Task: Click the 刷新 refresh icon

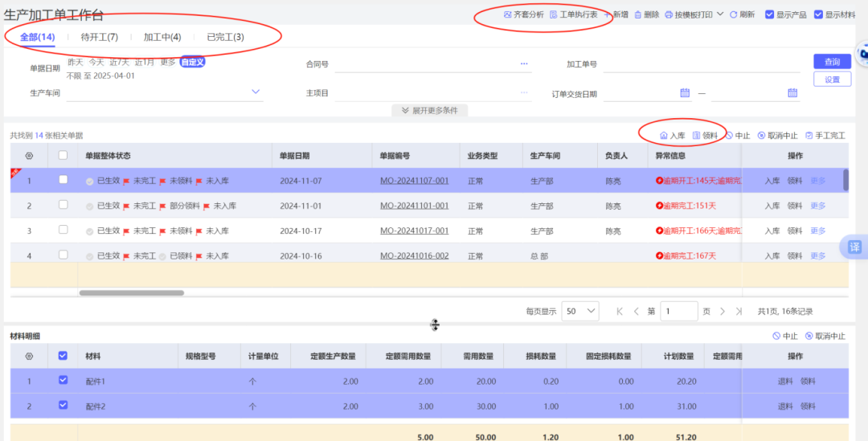Action: 734,14
